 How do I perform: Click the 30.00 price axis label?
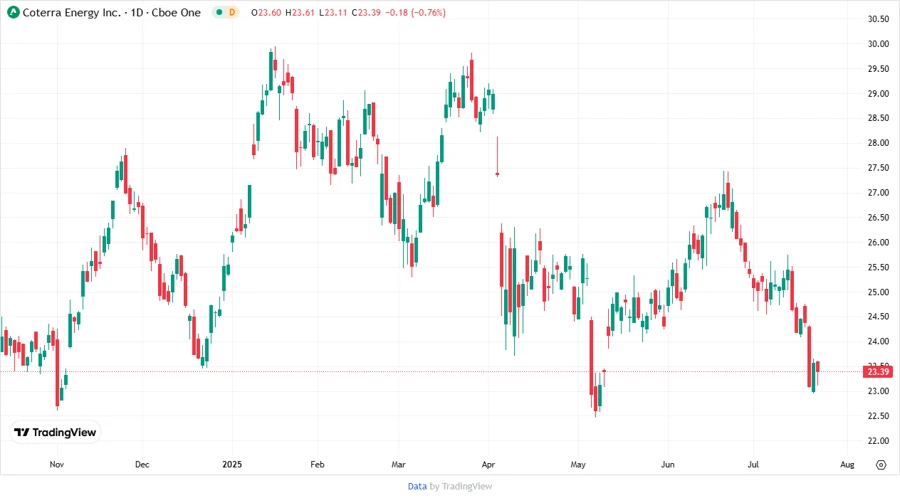point(878,44)
